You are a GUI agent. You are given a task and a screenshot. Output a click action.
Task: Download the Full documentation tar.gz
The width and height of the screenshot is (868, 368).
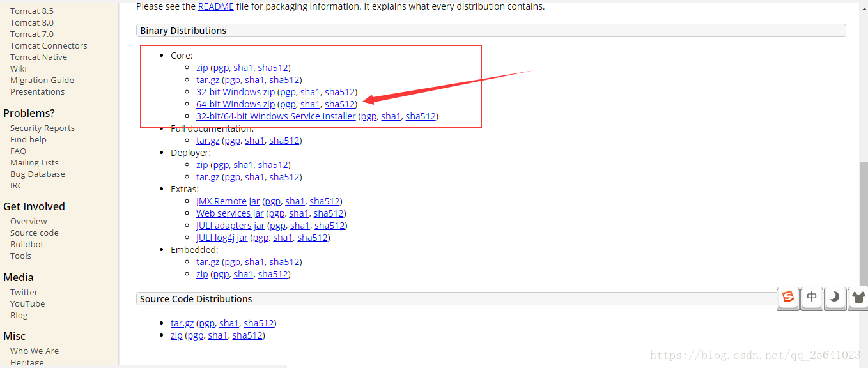pyautogui.click(x=208, y=141)
